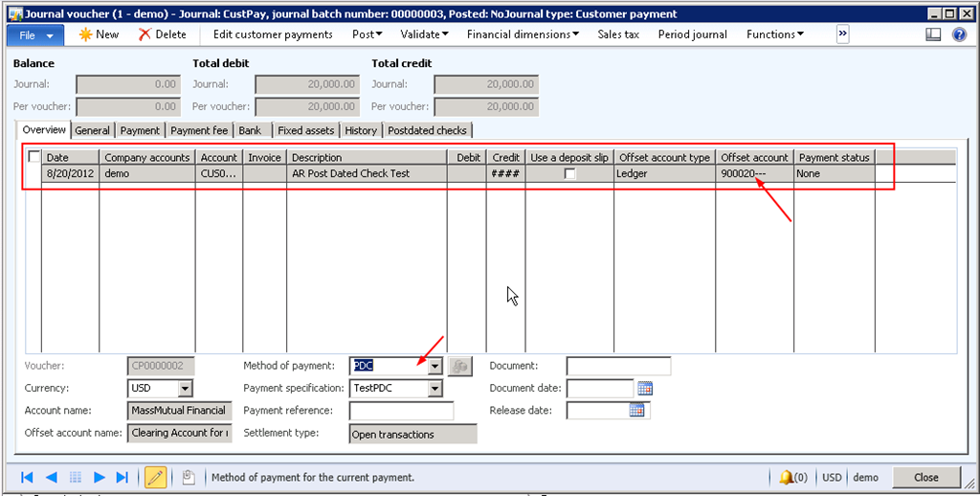980x496 pixels.
Task: Jump to last record arrow
Action: [122, 477]
